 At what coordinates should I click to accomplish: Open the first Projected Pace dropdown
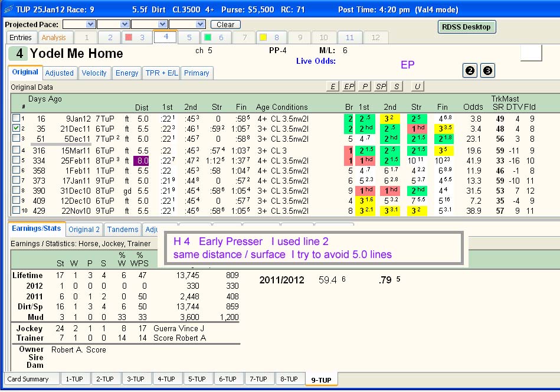[x=91, y=24]
